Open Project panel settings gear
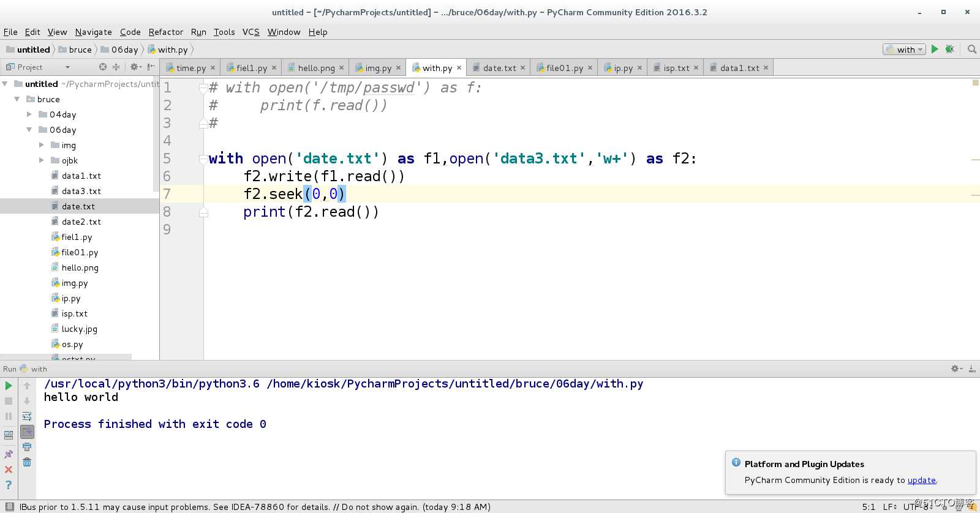The image size is (980, 513). [x=135, y=67]
